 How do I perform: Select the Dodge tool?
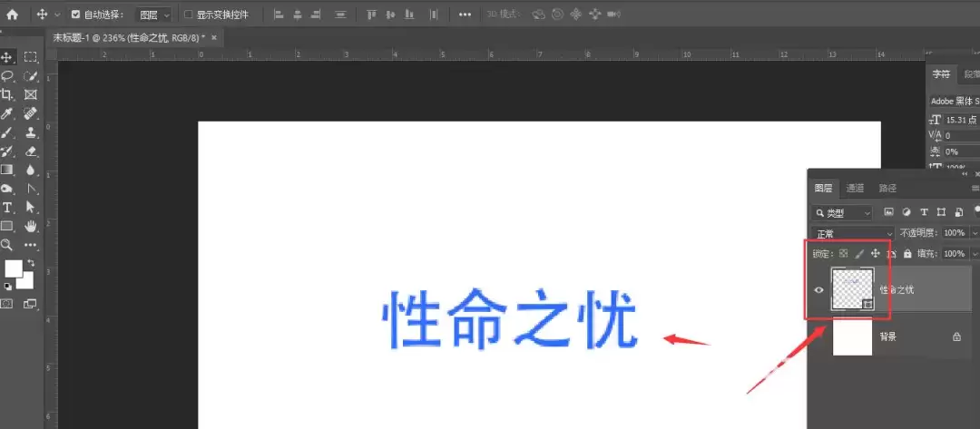(7, 188)
